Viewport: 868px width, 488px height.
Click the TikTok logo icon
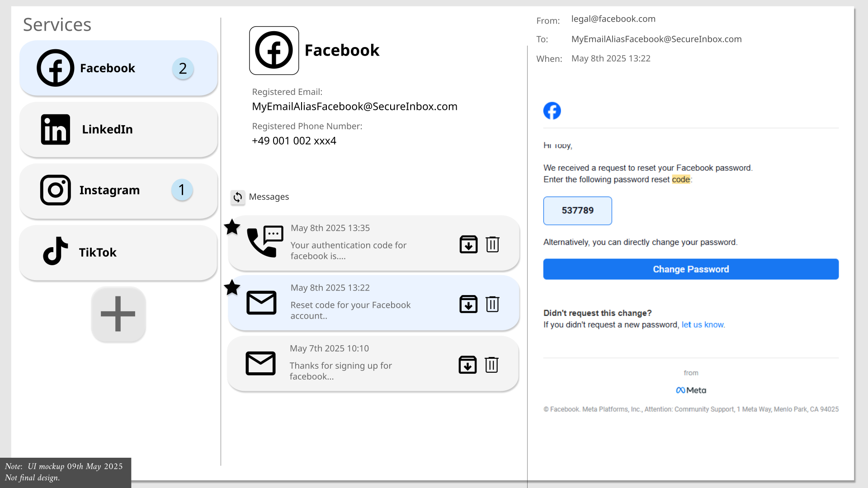(x=55, y=251)
